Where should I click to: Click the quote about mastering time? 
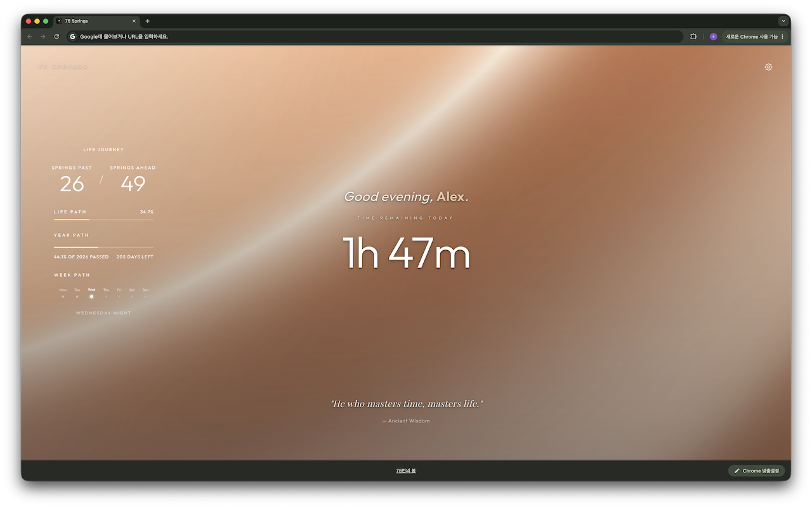click(406, 404)
